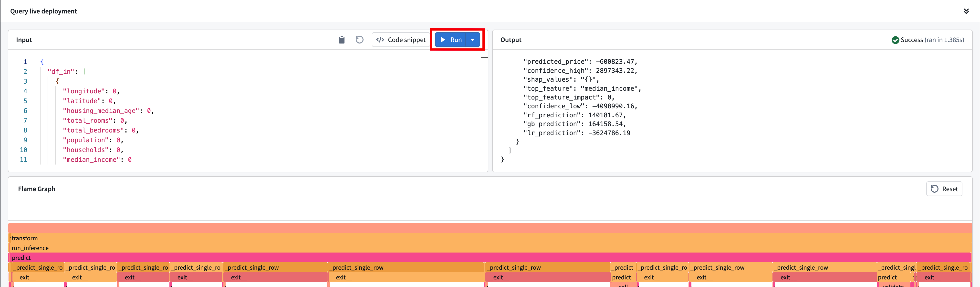The image size is (980, 287).
Task: Click the "top_feature_impact" output line
Action: pyautogui.click(x=569, y=97)
